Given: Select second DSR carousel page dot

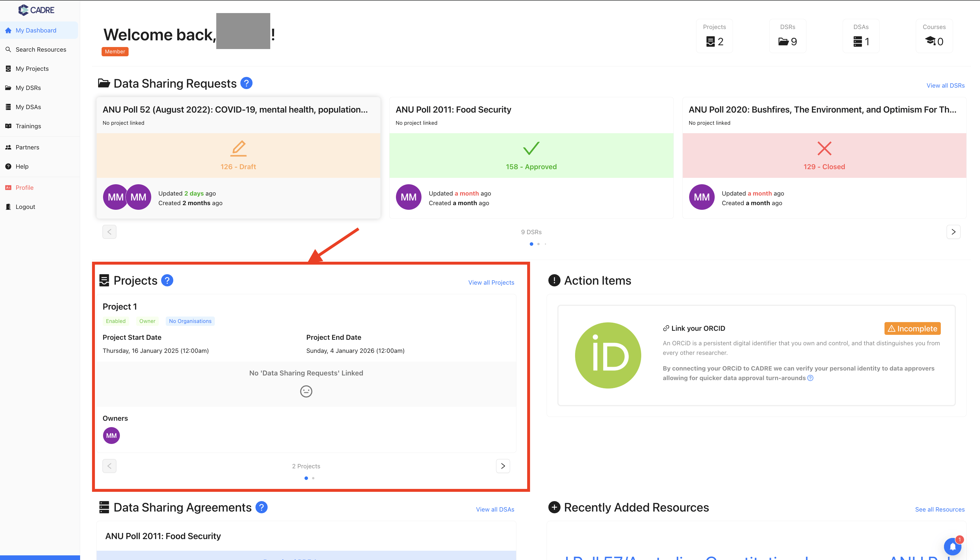Looking at the screenshot, I should click(538, 244).
